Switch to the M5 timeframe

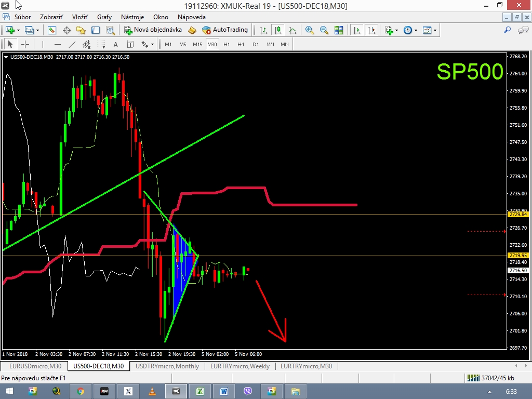[x=182, y=45]
